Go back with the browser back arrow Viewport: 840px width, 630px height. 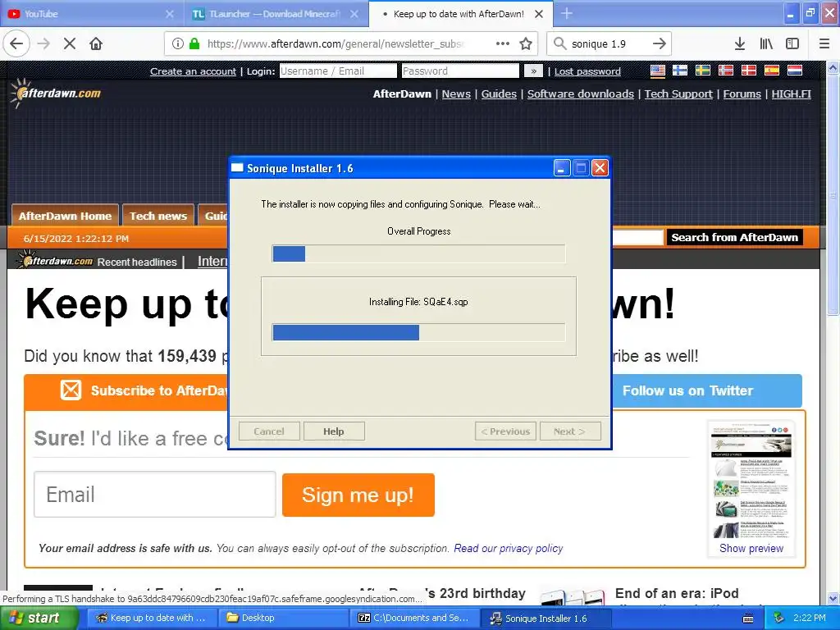[x=16, y=43]
